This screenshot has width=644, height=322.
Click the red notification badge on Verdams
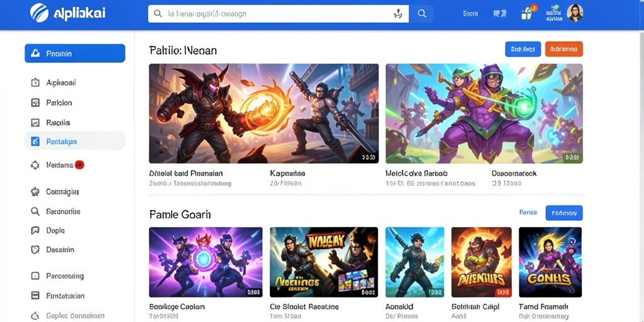tap(80, 165)
